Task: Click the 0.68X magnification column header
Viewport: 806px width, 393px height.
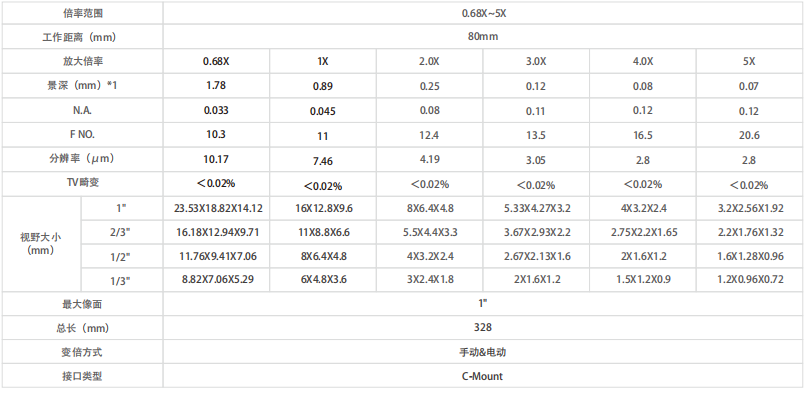Action: 216,61
